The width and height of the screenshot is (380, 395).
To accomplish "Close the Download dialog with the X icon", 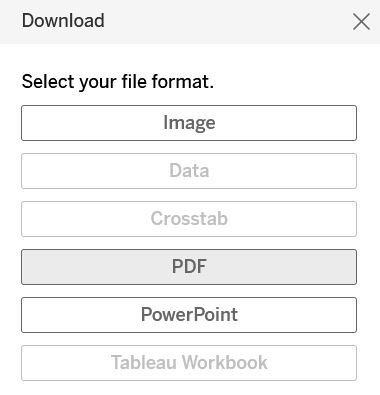I will (x=361, y=22).
